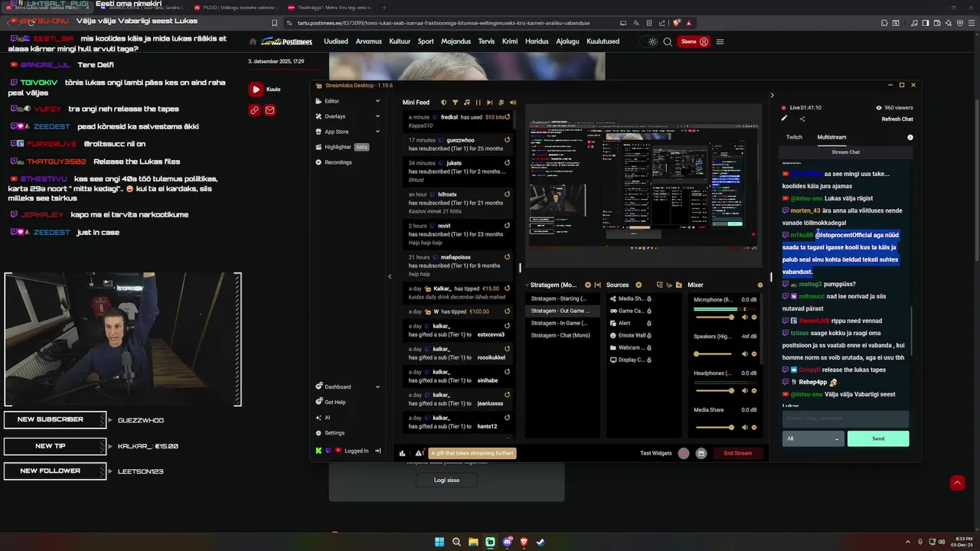Image resolution: width=980 pixels, height=551 pixels.
Task: Open the Mini Feed filter funnel icon
Action: tap(455, 103)
